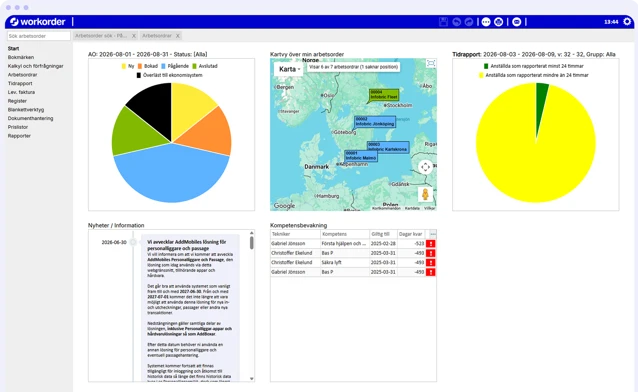Click the news scrollbar down arrow

(251, 379)
